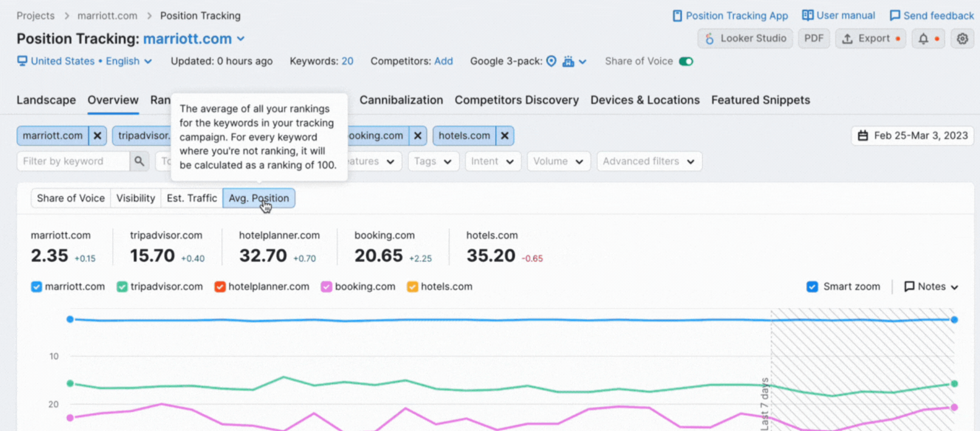Click the marriott.com chip label

[x=52, y=136]
